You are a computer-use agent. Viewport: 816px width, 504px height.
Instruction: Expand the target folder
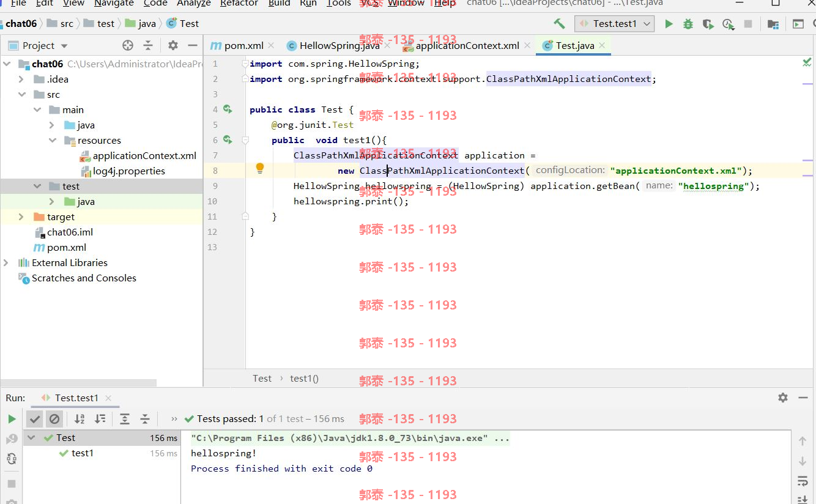(21, 217)
